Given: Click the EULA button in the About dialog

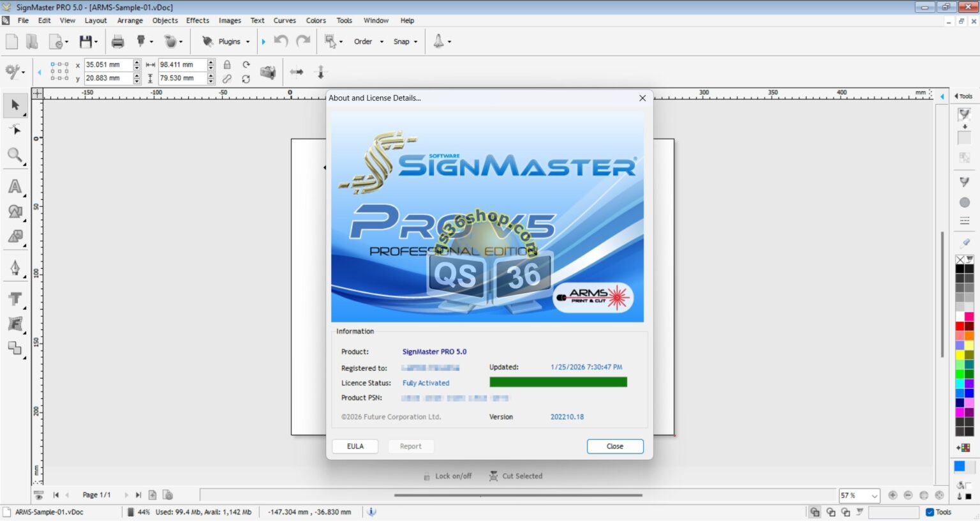Looking at the screenshot, I should tap(355, 446).
